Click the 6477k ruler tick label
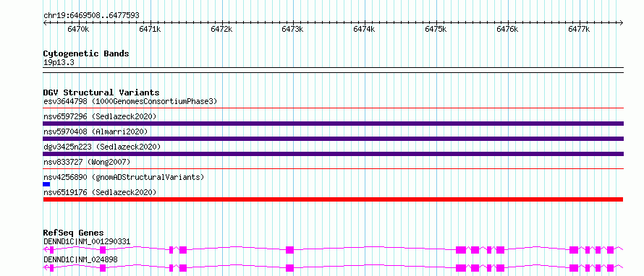Image resolution: width=644 pixels, height=276 pixels. [579, 30]
